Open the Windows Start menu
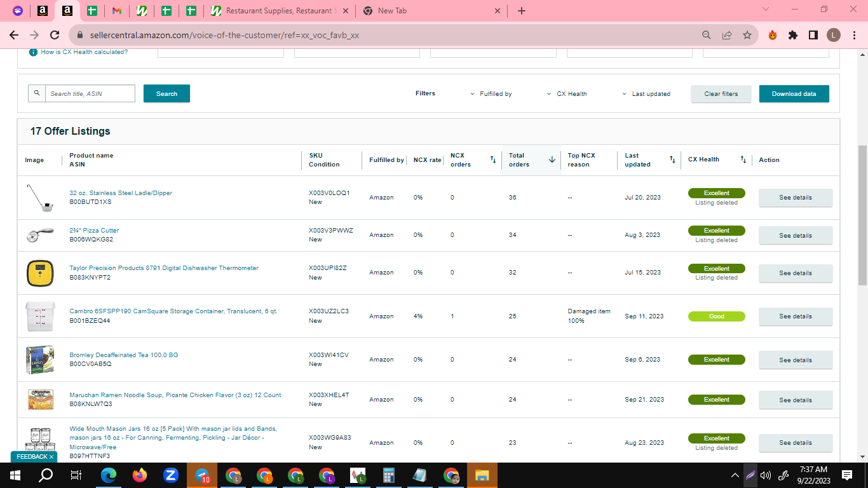Viewport: 868px width, 488px height. [15, 475]
